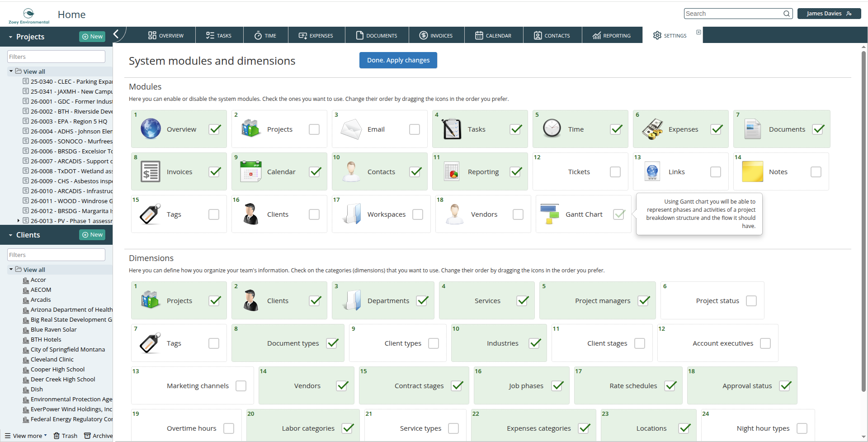Uncheck the Documents module checkbox
The height and width of the screenshot is (442, 868).
pos(818,129)
